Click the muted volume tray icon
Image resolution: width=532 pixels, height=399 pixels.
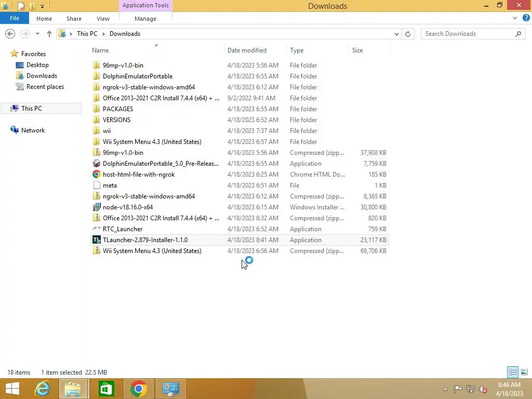483,389
